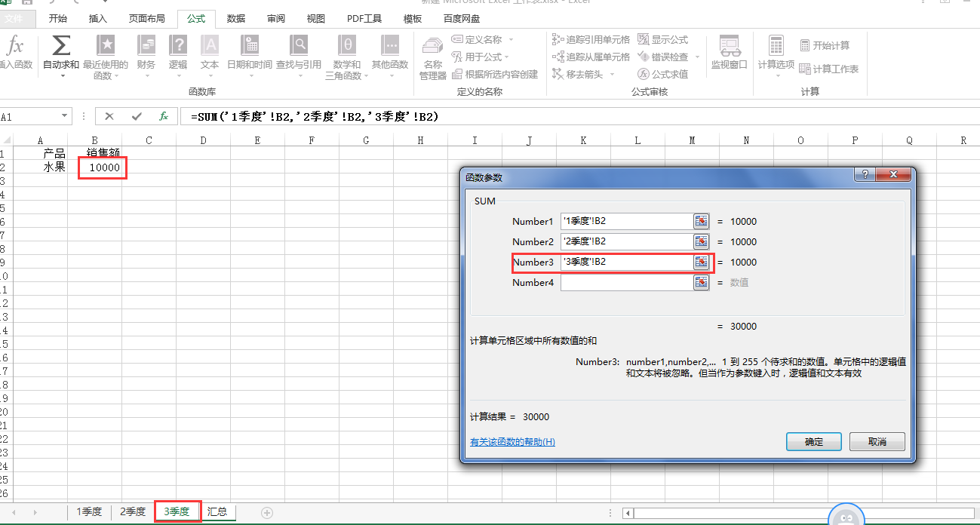Click inside the Number4 input field

627,282
